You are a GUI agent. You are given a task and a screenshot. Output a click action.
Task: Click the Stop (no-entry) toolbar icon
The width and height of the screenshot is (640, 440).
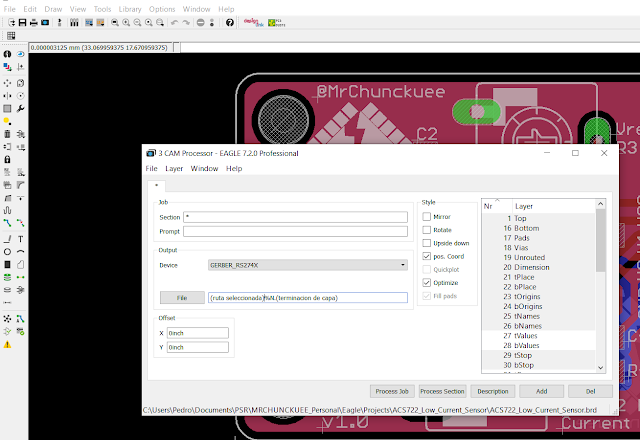(x=200, y=23)
